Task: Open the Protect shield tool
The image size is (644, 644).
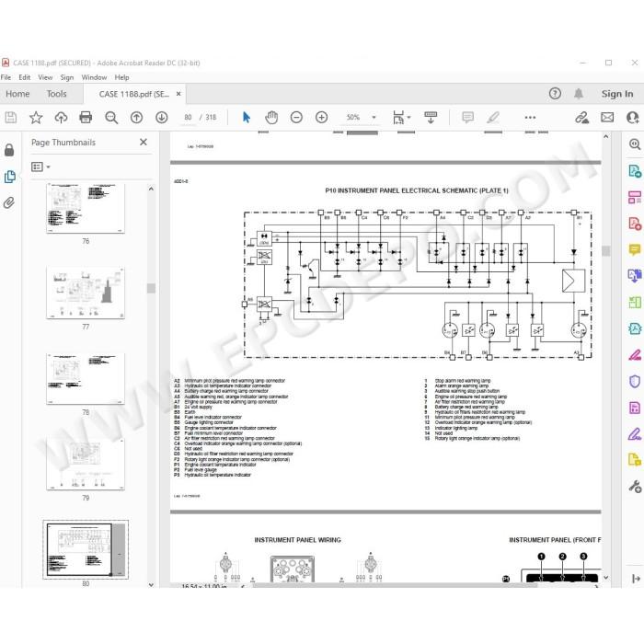Action: point(635,382)
